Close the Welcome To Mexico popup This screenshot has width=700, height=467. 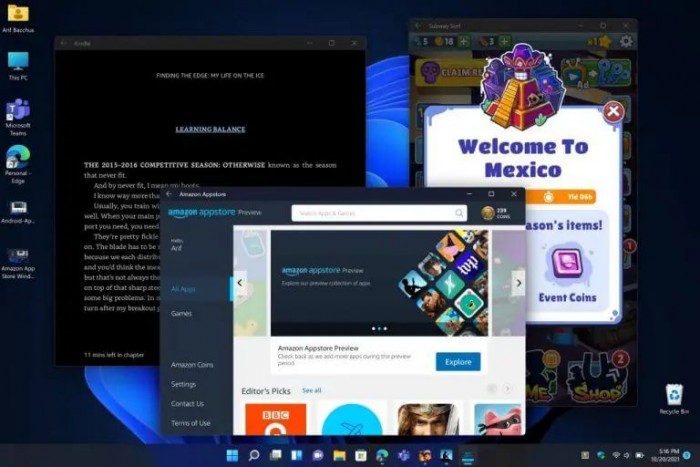pyautogui.click(x=614, y=111)
